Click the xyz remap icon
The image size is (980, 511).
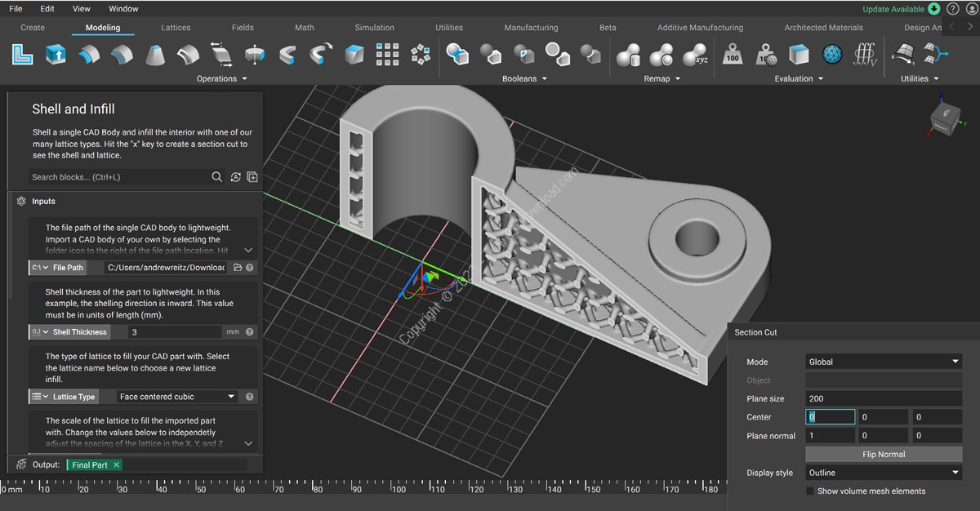tap(695, 55)
